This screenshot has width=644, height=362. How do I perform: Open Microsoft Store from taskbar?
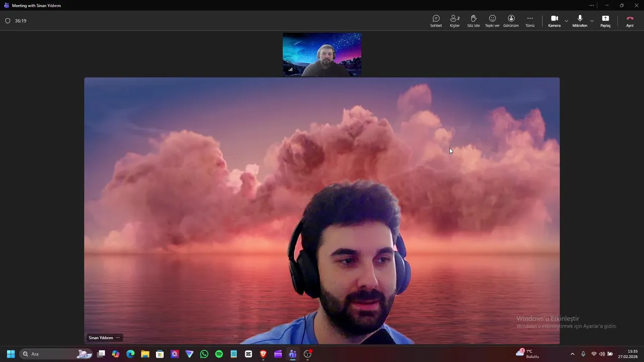(x=160, y=354)
